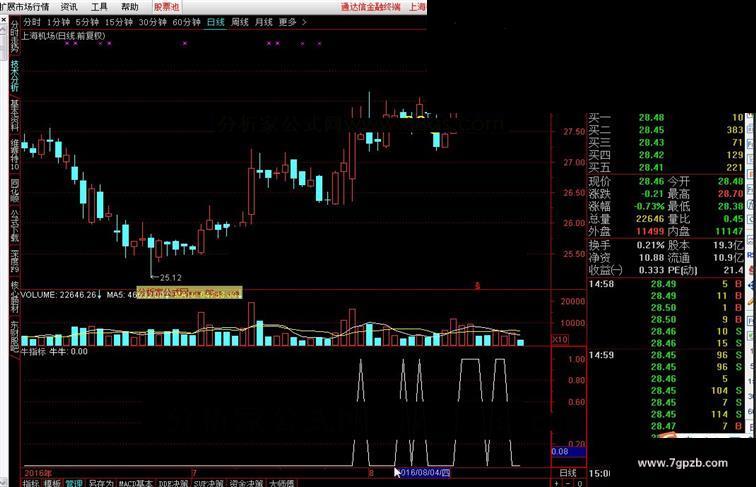Screen dimensions: 756x487
Task: Click the 买四 bid price 28.42
Action: (x=651, y=155)
